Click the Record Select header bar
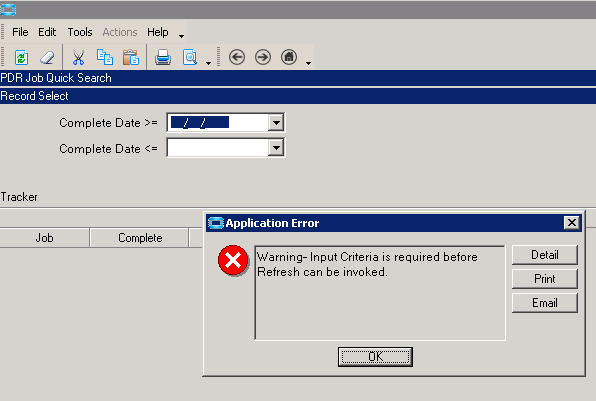596x401 pixels. [298, 96]
